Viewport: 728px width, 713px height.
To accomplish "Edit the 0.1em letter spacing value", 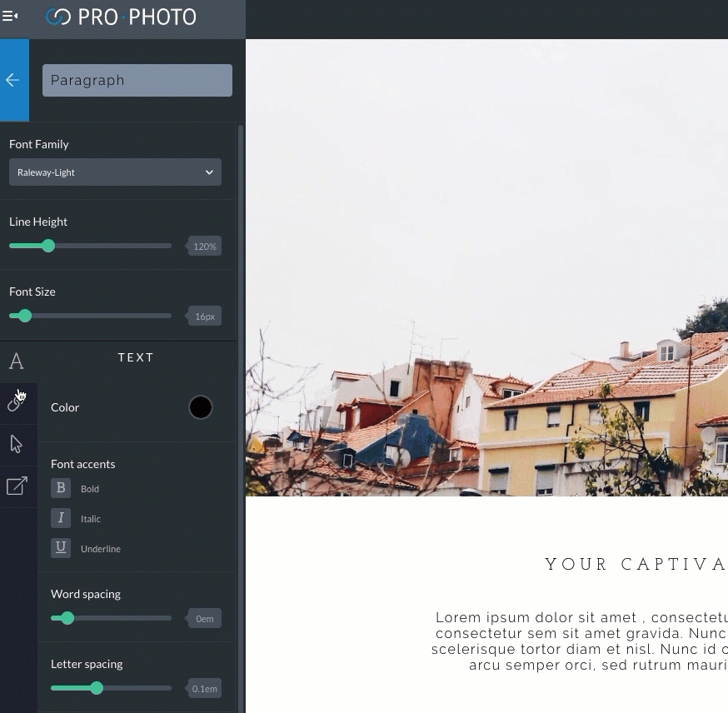I will tap(205, 688).
